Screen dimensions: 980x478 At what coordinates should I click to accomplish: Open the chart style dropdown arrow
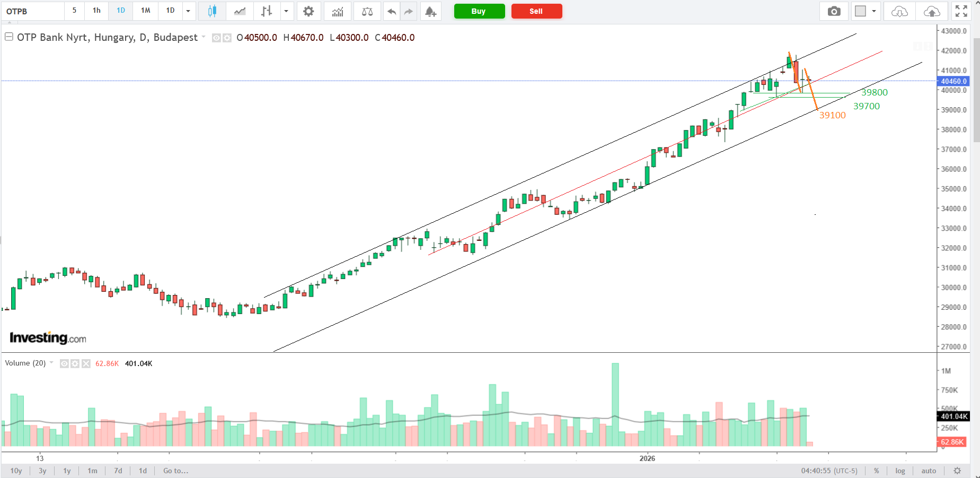click(x=286, y=11)
